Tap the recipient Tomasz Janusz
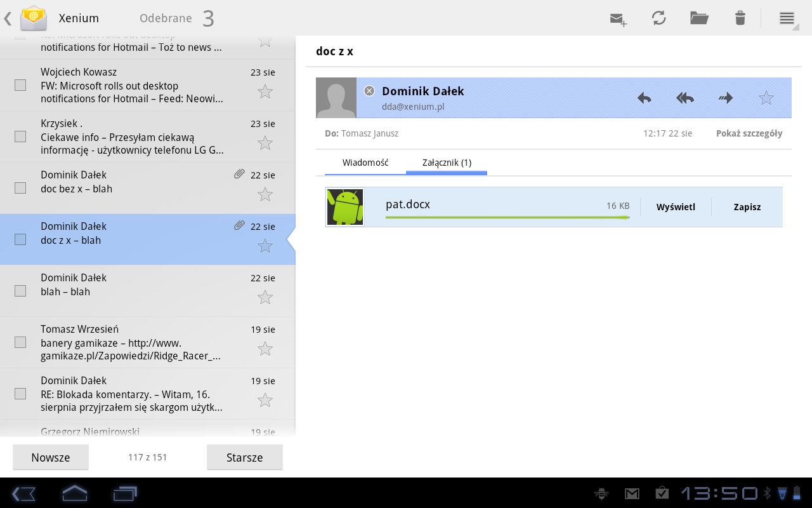The height and width of the screenshot is (508, 812). pyautogui.click(x=370, y=133)
